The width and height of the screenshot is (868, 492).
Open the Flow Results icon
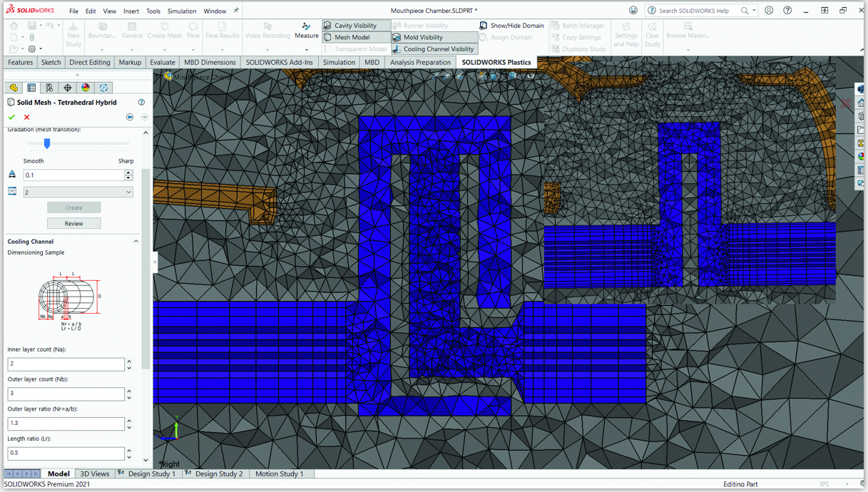click(222, 26)
